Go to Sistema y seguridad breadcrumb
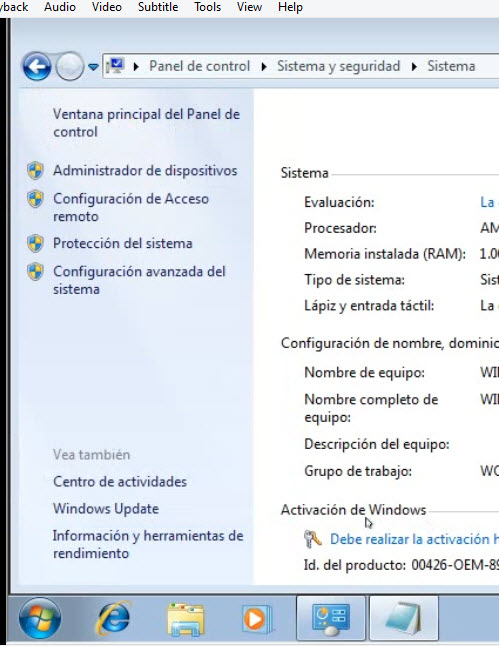 pyautogui.click(x=338, y=66)
